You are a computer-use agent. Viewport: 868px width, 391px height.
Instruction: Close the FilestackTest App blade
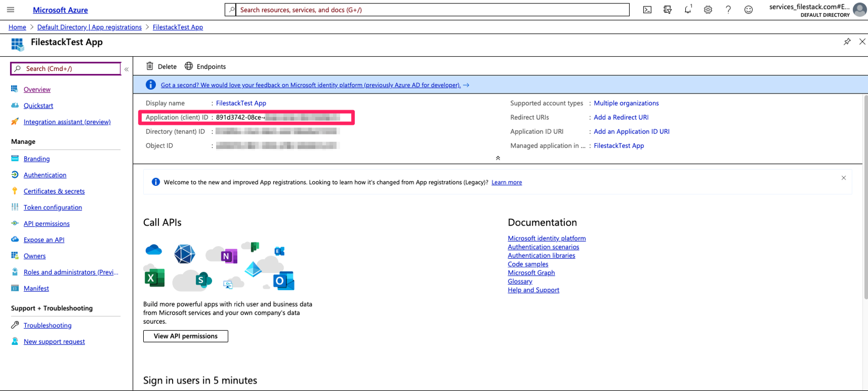point(862,41)
